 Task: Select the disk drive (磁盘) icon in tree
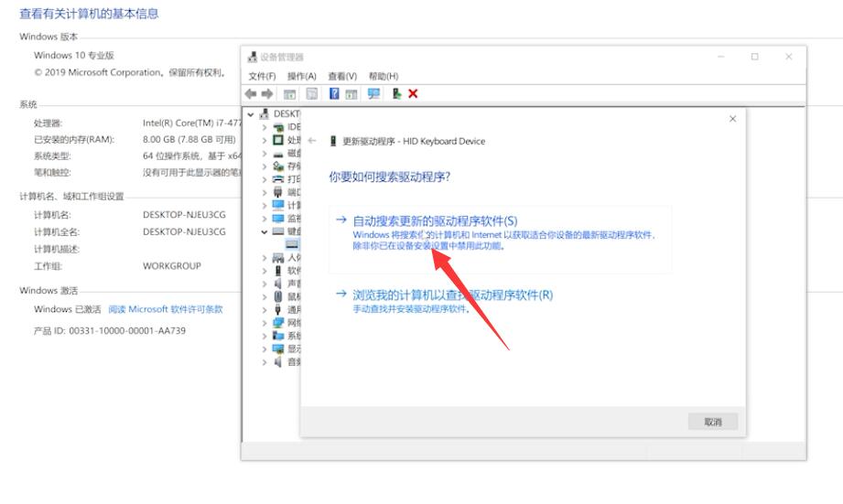(x=278, y=154)
